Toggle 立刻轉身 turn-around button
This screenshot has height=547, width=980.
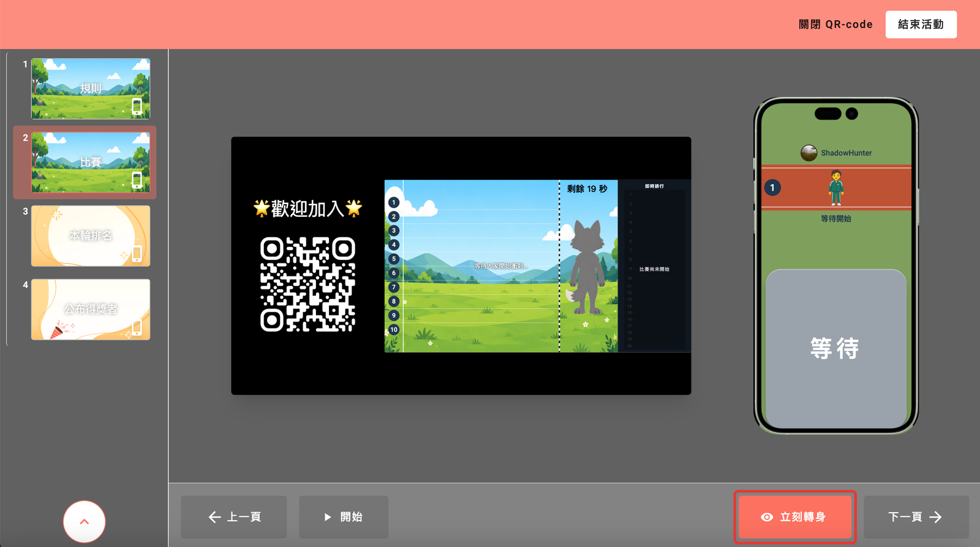[795, 517]
